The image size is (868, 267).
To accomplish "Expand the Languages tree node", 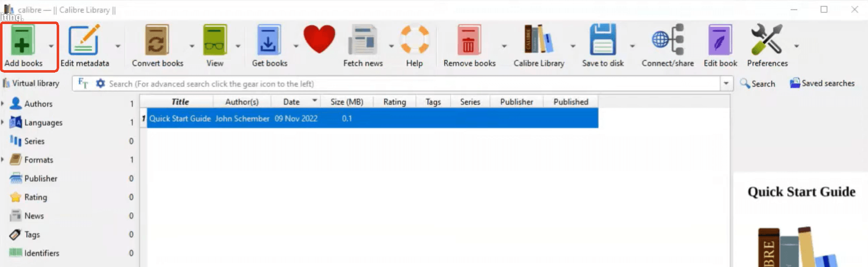I will 3,122.
